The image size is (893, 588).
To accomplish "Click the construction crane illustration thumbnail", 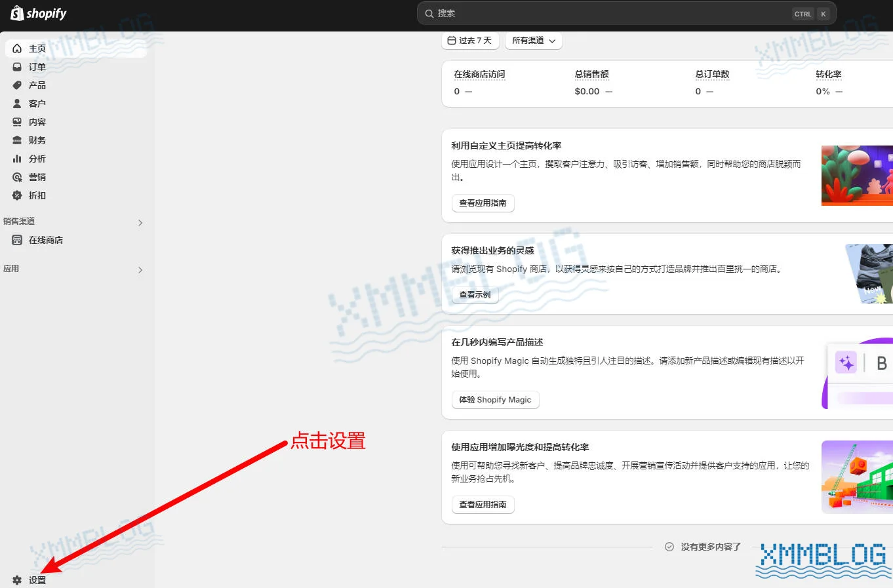I will point(857,477).
